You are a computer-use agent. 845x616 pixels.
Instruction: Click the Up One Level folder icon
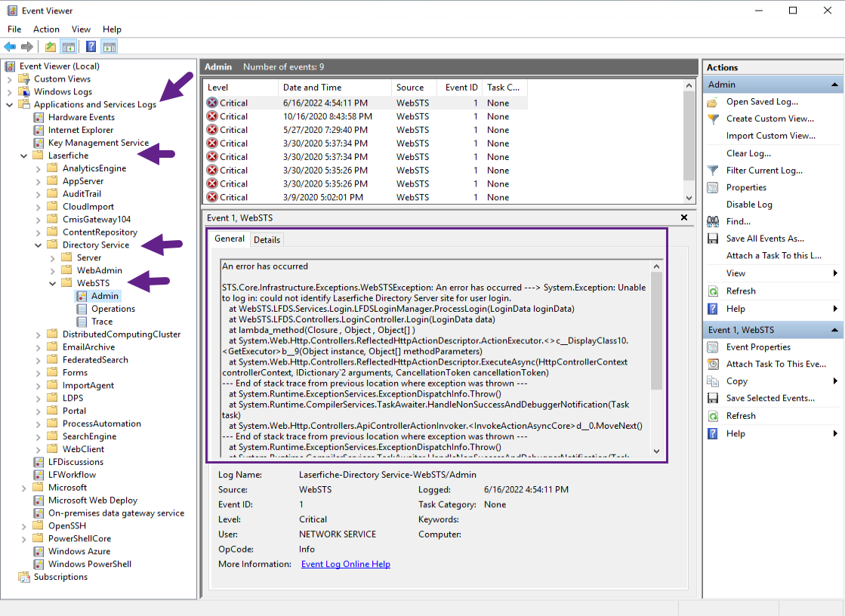point(51,47)
